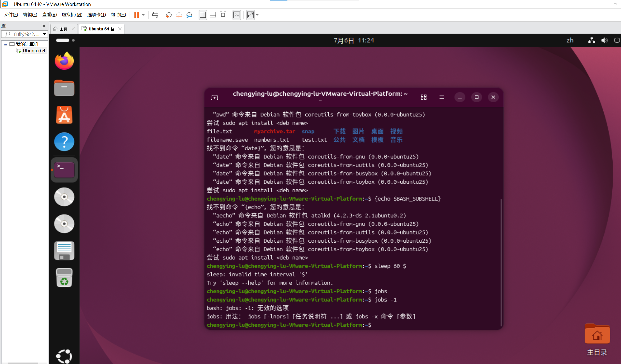This screenshot has width=621, height=364.
Task: Open the 主目录 home folder desktop icon
Action: pos(597,340)
